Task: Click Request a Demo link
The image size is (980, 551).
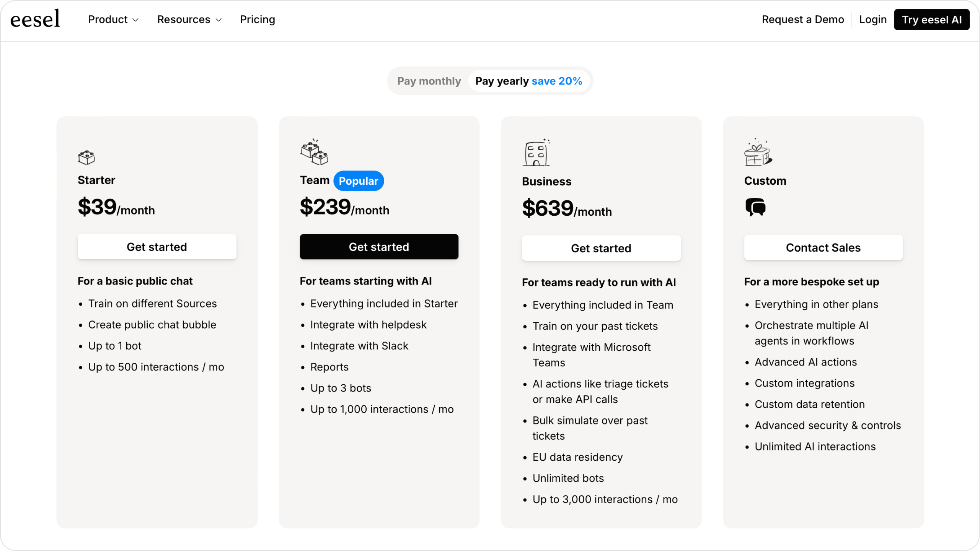Action: 803,20
